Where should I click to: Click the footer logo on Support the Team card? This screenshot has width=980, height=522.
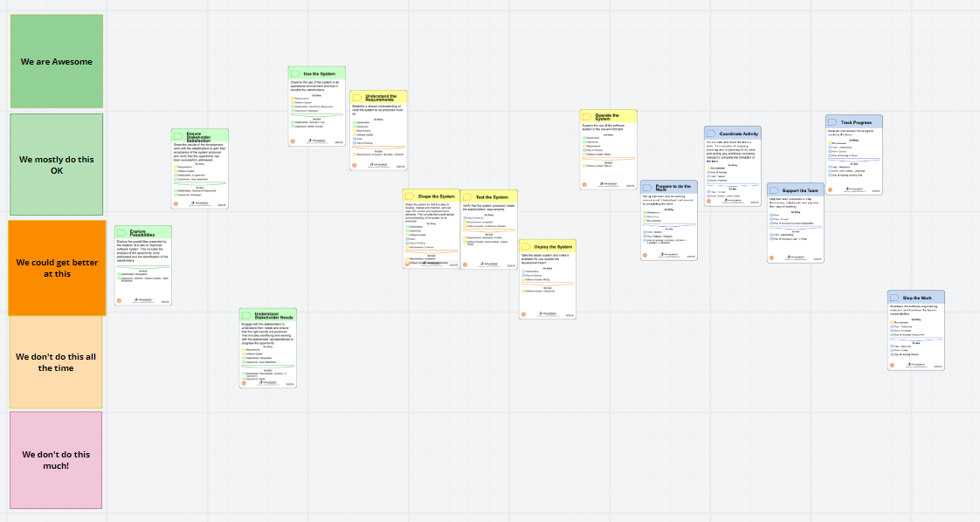coord(794,257)
